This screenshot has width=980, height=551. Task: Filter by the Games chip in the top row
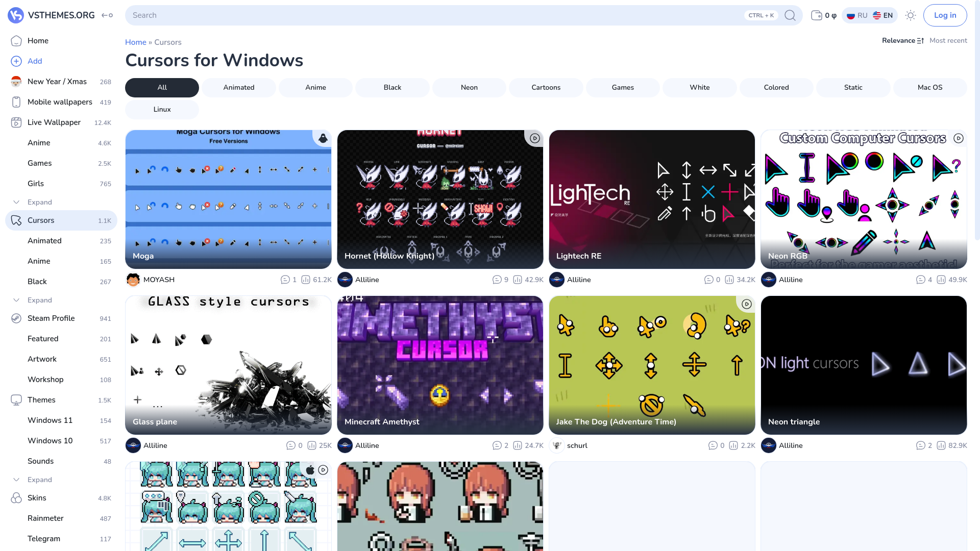[623, 87]
